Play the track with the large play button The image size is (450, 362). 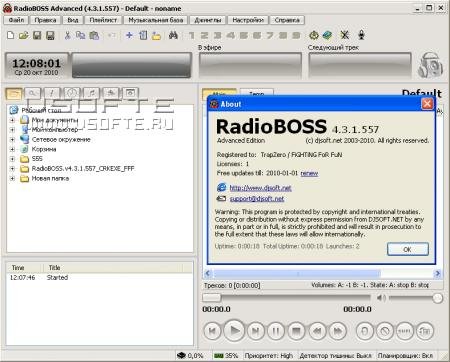pyautogui.click(x=234, y=331)
